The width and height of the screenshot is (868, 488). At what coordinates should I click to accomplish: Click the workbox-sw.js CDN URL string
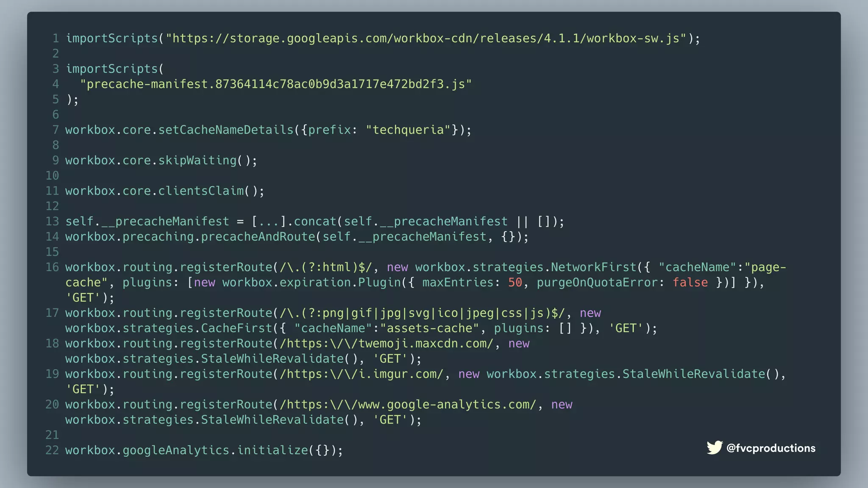426,39
